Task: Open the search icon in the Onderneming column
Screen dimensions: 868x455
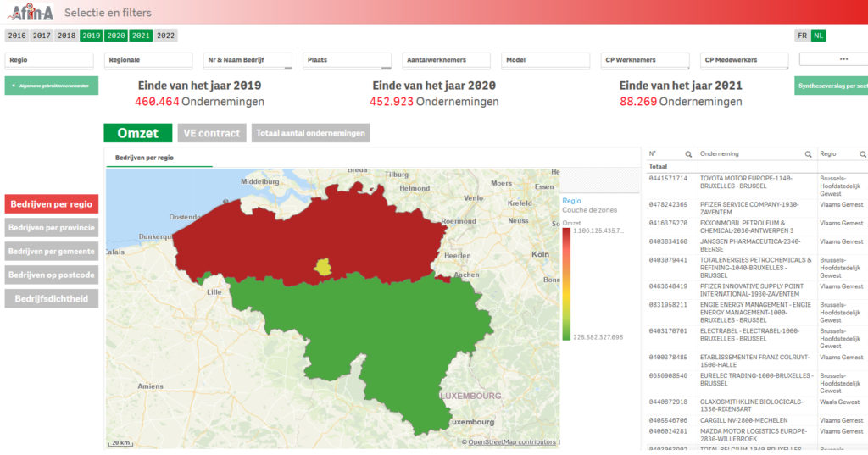Action: click(808, 154)
